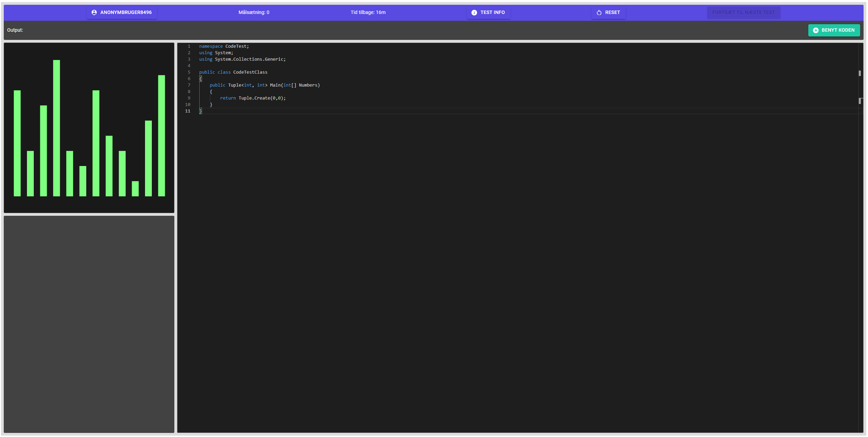Click the Tid tilbage timer text
Viewport: 868px width, 437px height.
(x=368, y=13)
